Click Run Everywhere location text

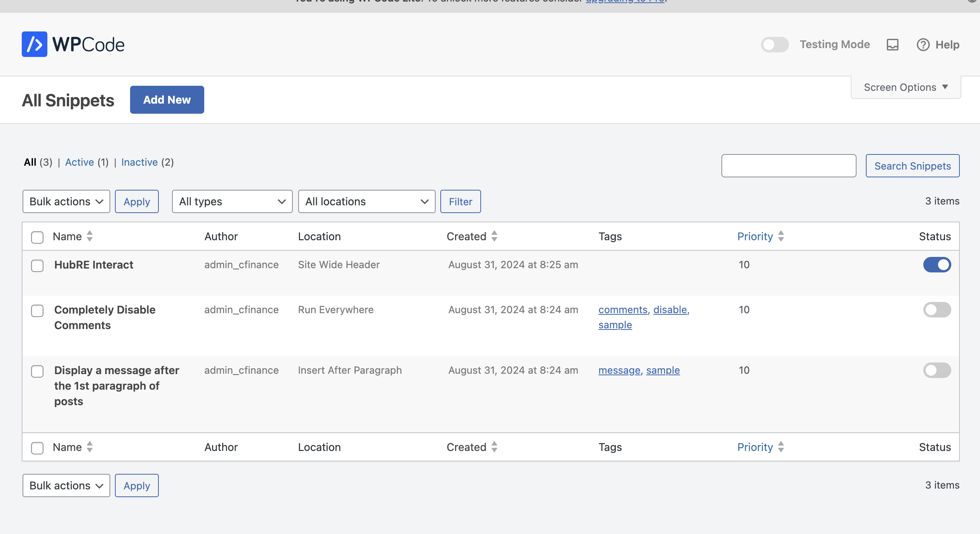pos(336,310)
